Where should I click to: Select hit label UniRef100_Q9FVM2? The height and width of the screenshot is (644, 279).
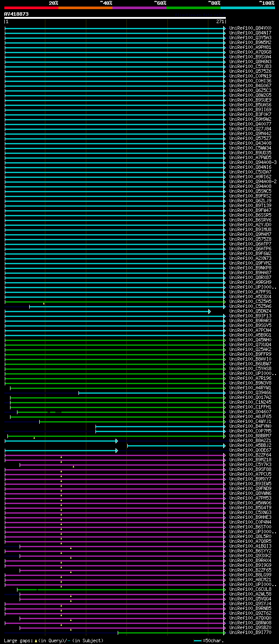(250, 263)
